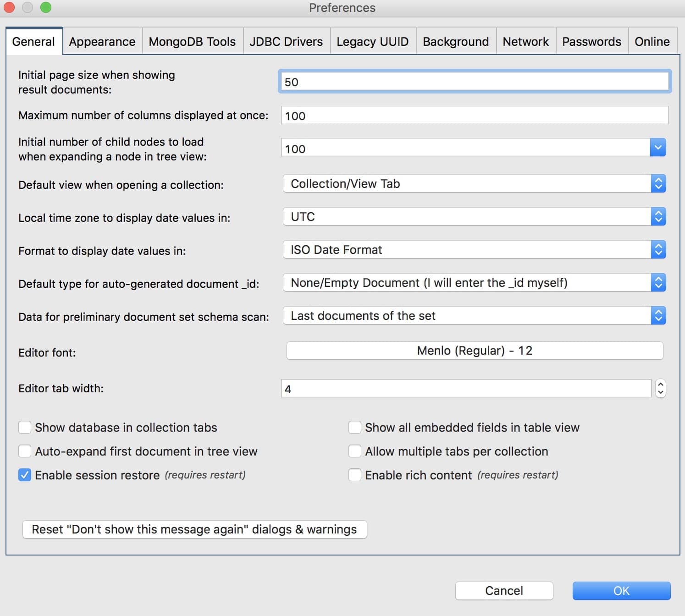Click the Menlo (Regular) - 12 font button
Image resolution: width=685 pixels, height=616 pixels.
pos(475,351)
